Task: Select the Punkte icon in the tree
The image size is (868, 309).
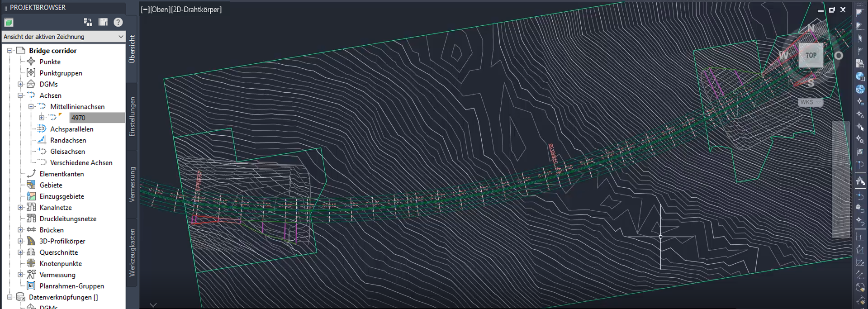Action: tap(31, 62)
